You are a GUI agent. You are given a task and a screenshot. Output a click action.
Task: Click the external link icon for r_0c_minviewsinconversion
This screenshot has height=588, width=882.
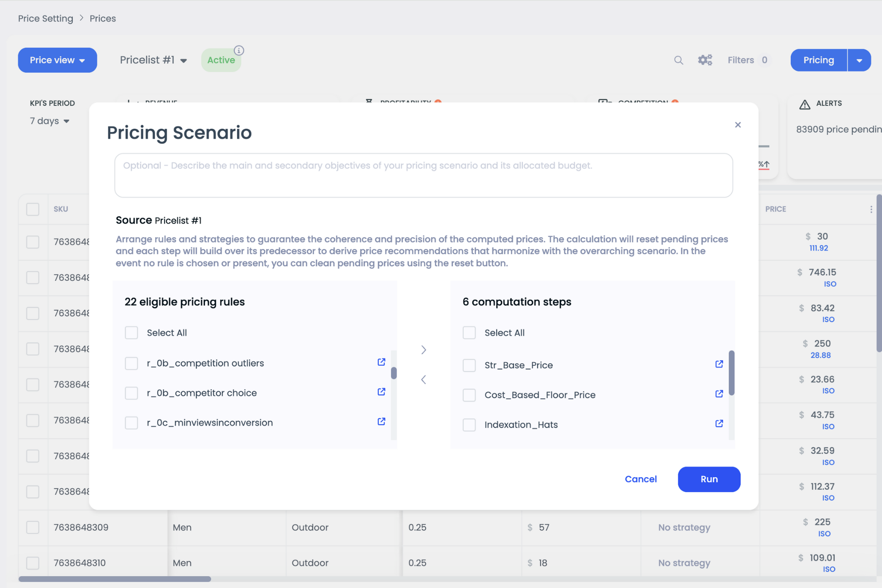click(x=382, y=423)
